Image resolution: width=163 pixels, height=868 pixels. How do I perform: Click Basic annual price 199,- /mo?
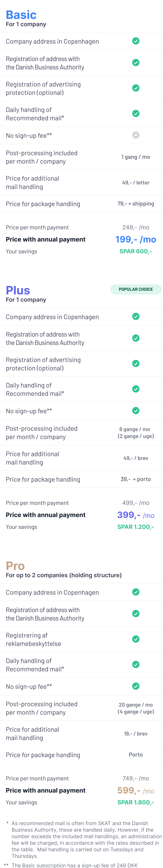(136, 240)
